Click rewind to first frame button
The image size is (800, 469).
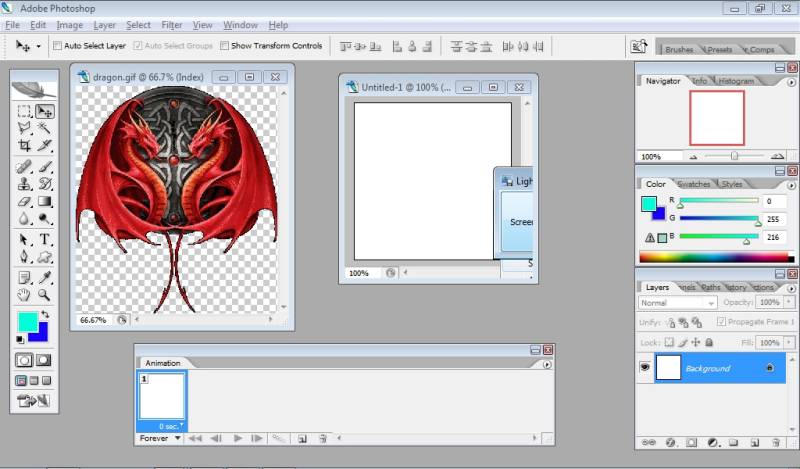point(195,438)
